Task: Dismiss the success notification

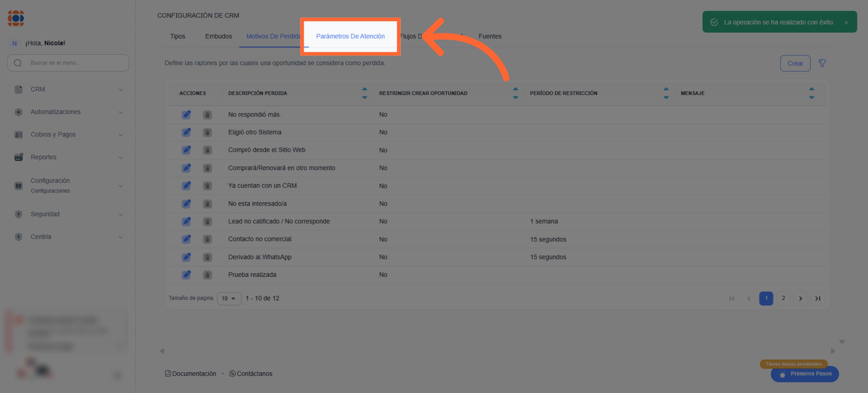Action: [x=846, y=22]
